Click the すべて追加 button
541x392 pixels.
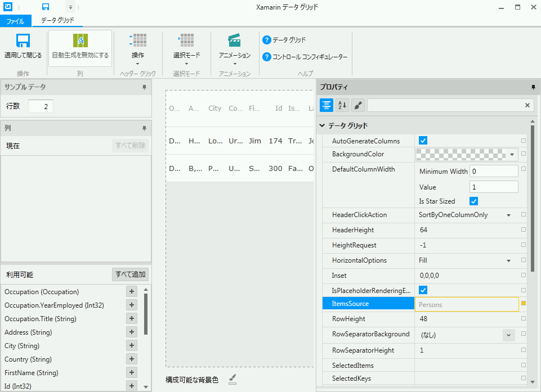tap(131, 274)
